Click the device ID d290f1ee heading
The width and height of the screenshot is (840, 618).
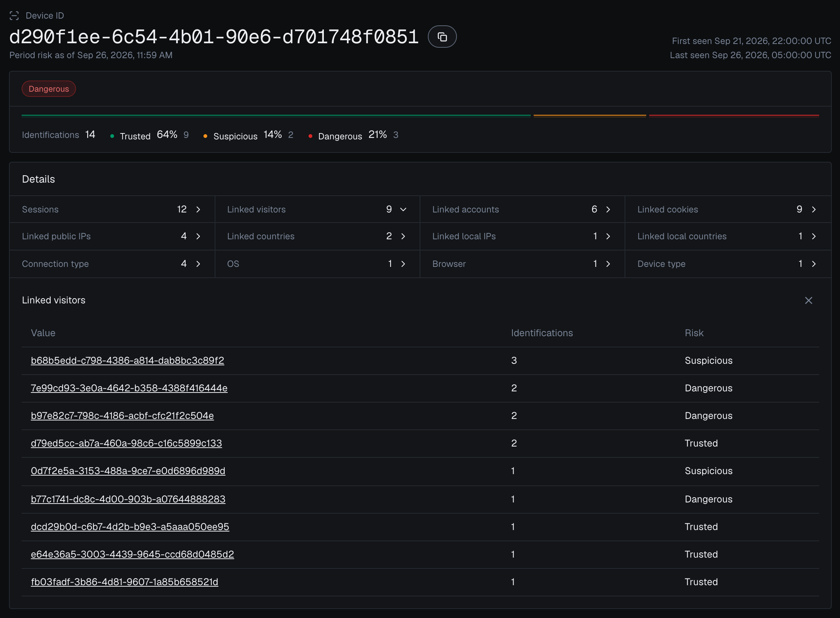(214, 37)
